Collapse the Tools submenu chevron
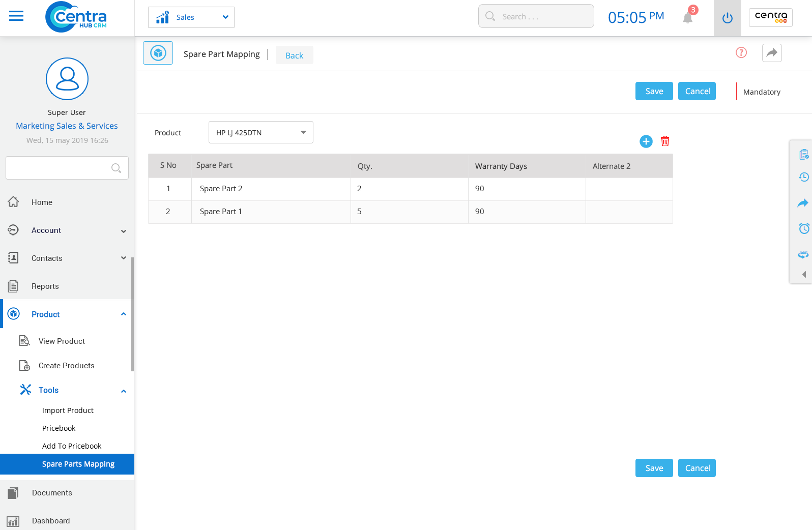The height and width of the screenshot is (530, 812). [x=124, y=391]
